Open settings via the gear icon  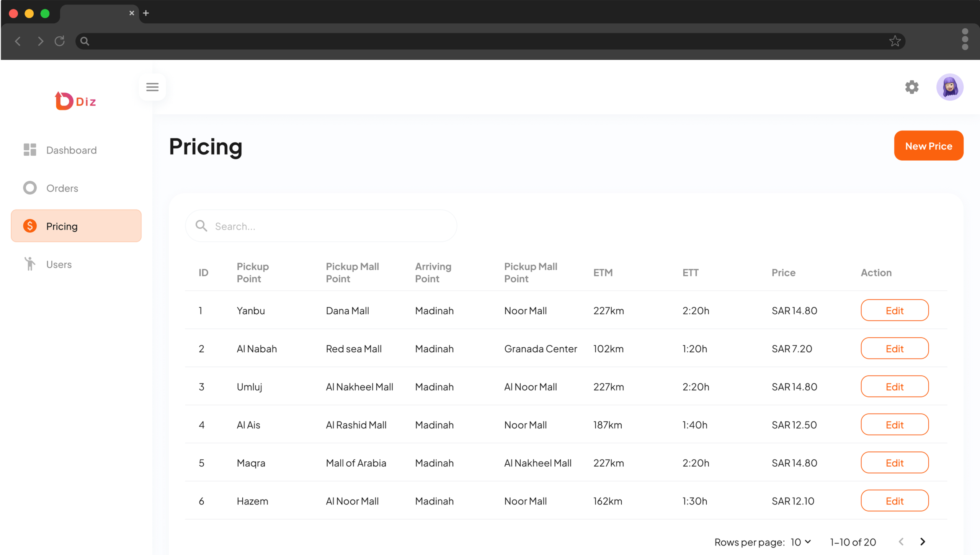911,87
